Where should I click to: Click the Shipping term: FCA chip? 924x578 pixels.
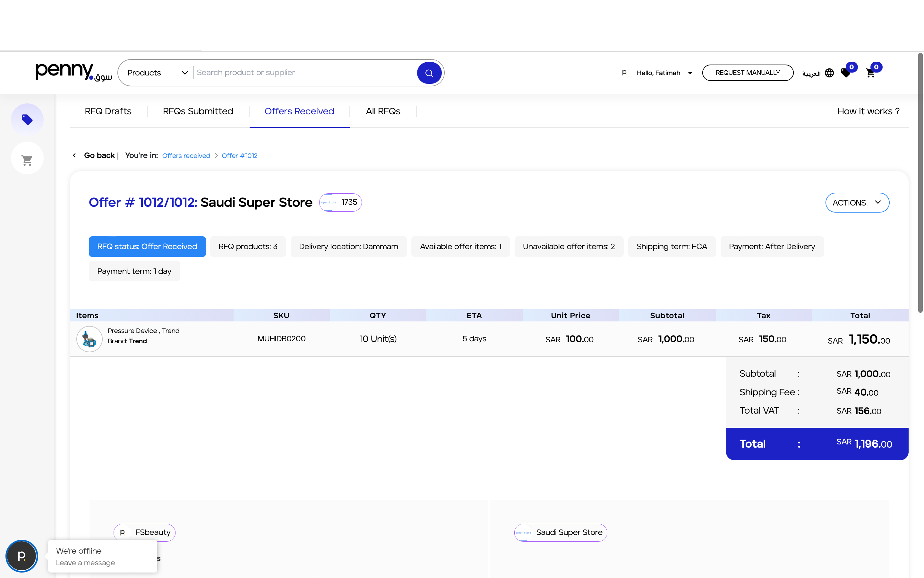coord(672,247)
